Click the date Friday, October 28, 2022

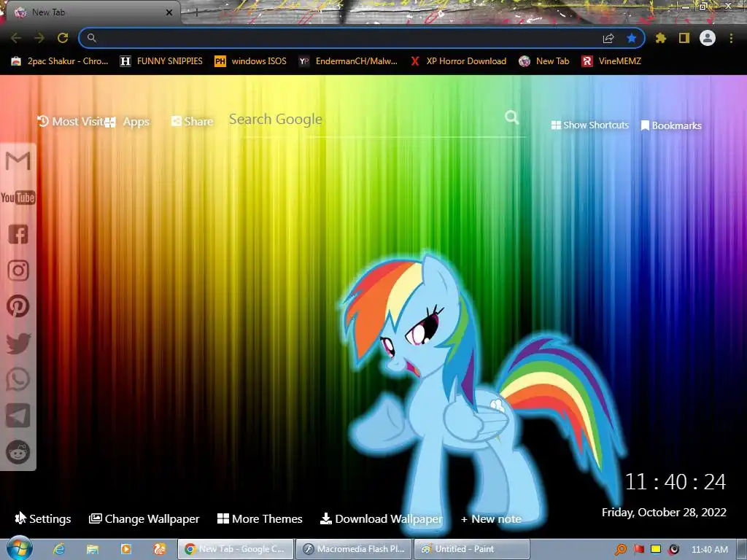coord(664,513)
